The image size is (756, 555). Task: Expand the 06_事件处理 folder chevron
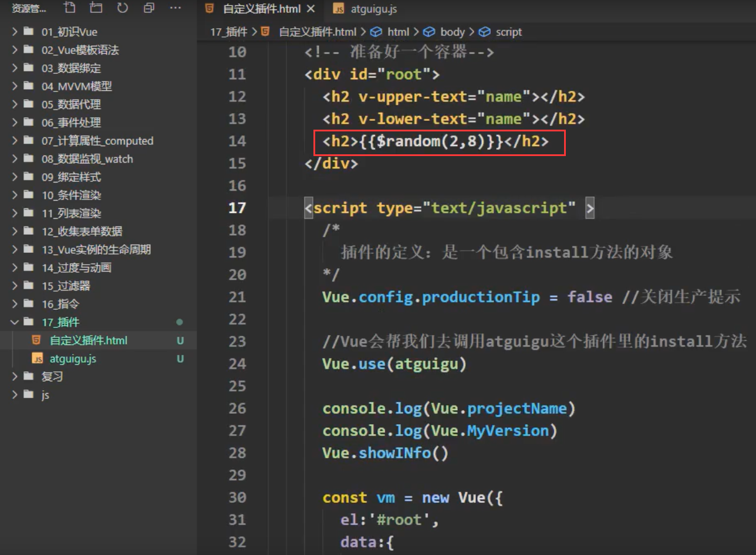(15, 123)
